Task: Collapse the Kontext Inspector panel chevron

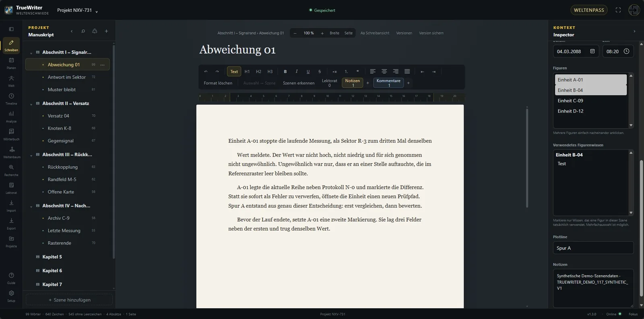Action: 634,31
